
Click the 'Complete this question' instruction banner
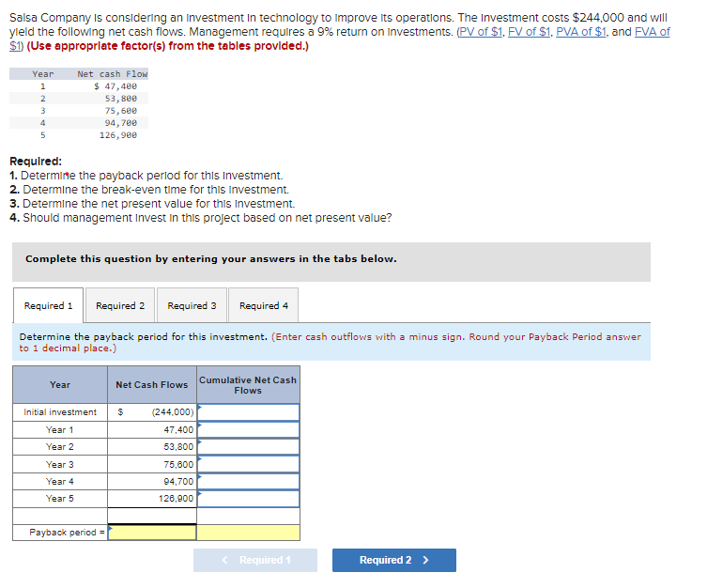pyautogui.click(x=331, y=262)
